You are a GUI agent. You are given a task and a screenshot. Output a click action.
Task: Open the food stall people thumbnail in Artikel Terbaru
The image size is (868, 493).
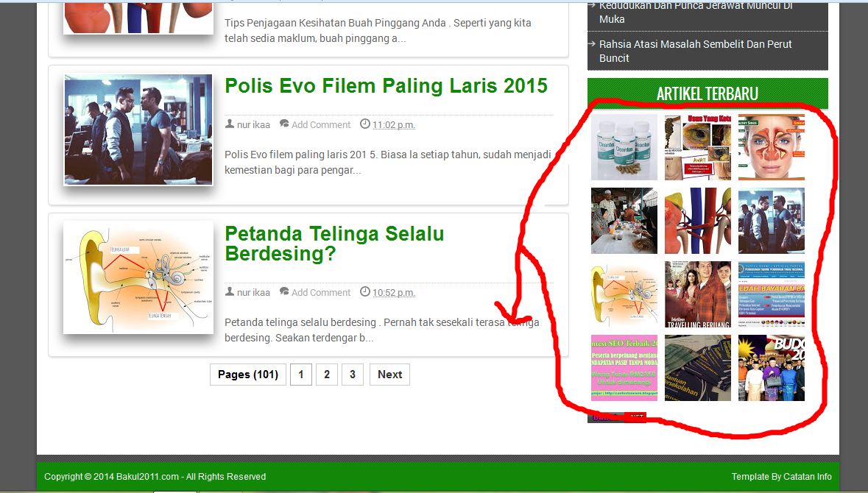pos(624,221)
